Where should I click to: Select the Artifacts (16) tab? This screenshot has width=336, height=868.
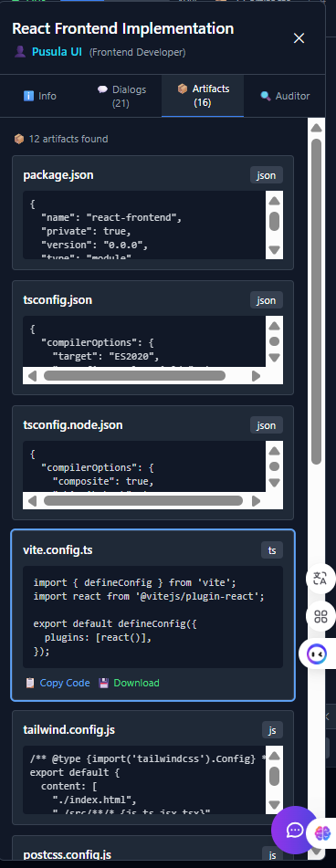203,96
